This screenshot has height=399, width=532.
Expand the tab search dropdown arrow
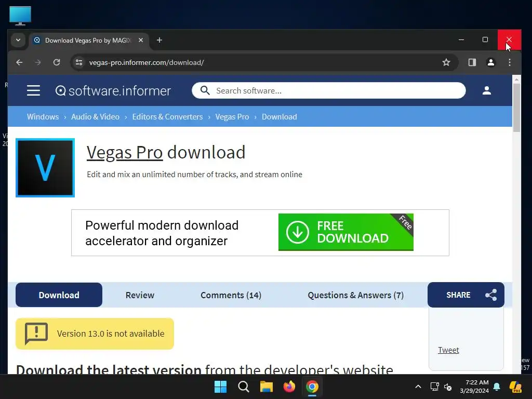[x=18, y=40]
